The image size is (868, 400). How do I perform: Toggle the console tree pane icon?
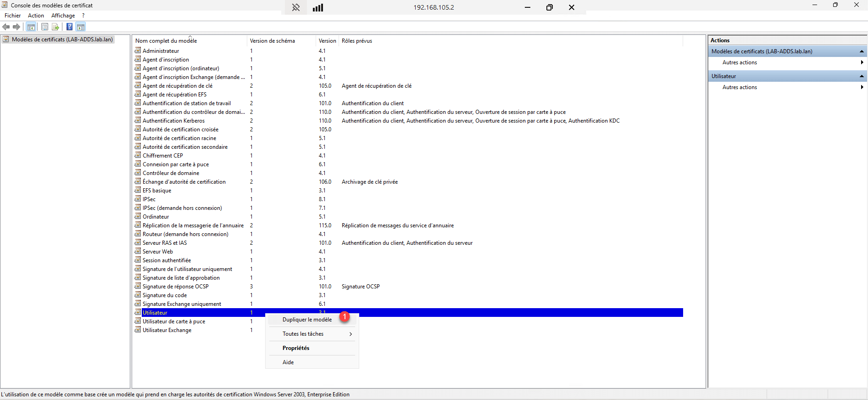pos(31,27)
